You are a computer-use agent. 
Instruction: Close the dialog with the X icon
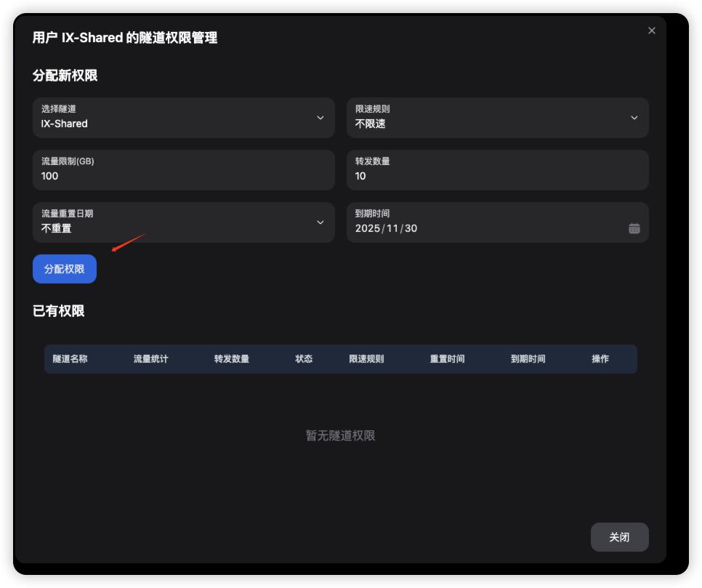point(651,31)
